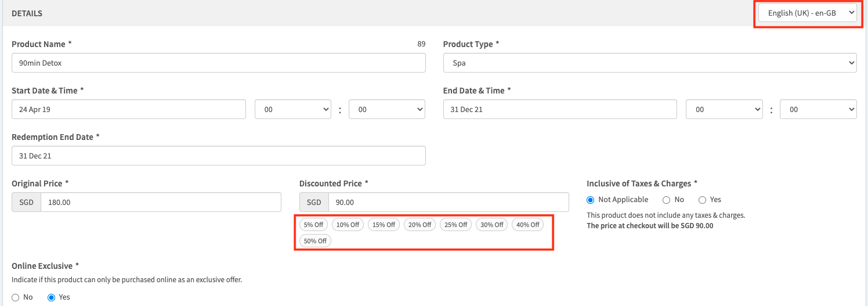The image size is (868, 306).
Task: Focus the Original Price input
Action: click(x=160, y=202)
